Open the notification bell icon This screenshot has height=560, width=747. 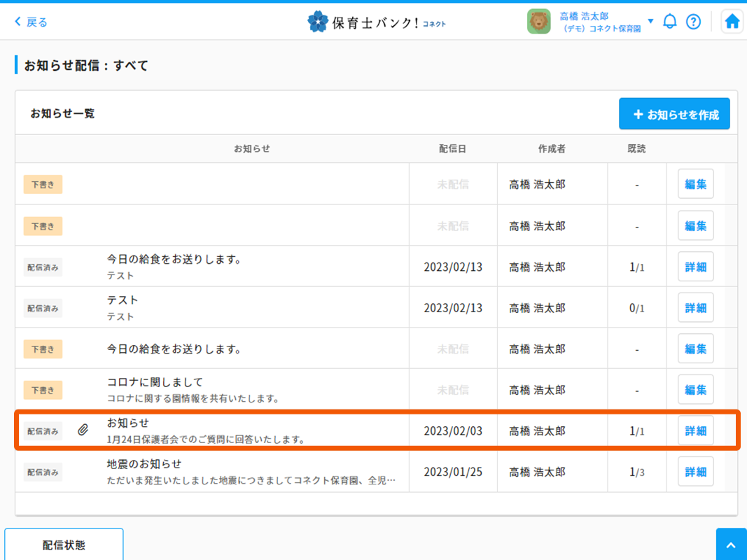point(669,22)
